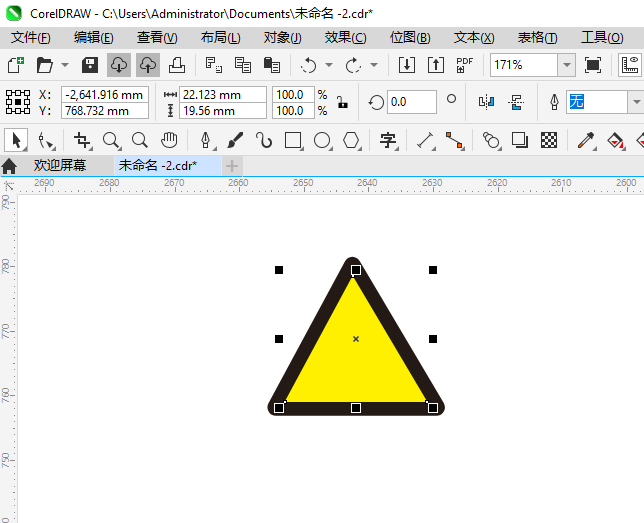Viewport: 644px width, 523px height.
Task: Mirror the object vertically
Action: (516, 102)
